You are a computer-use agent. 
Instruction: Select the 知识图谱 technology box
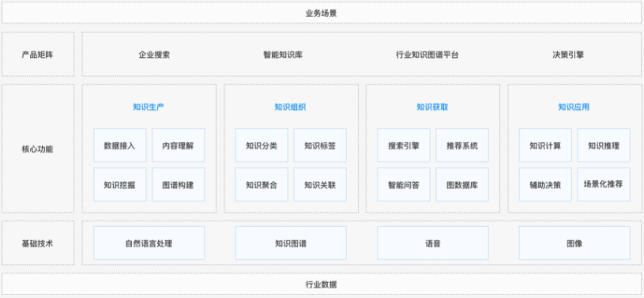click(291, 243)
